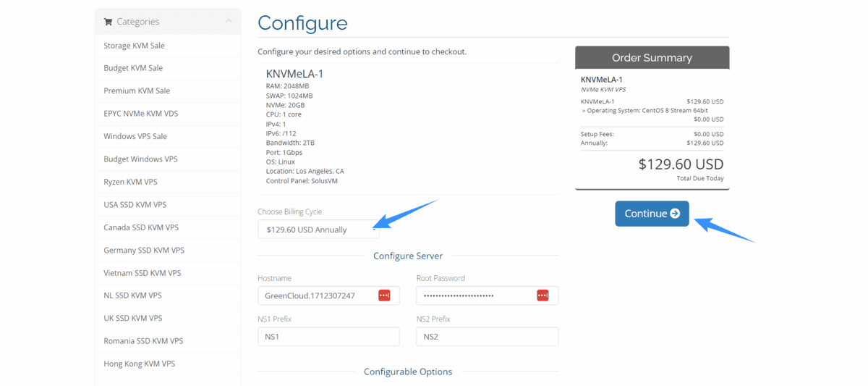Open Canada SSD KVM VPS category
The image size is (868, 386).
pos(168,227)
